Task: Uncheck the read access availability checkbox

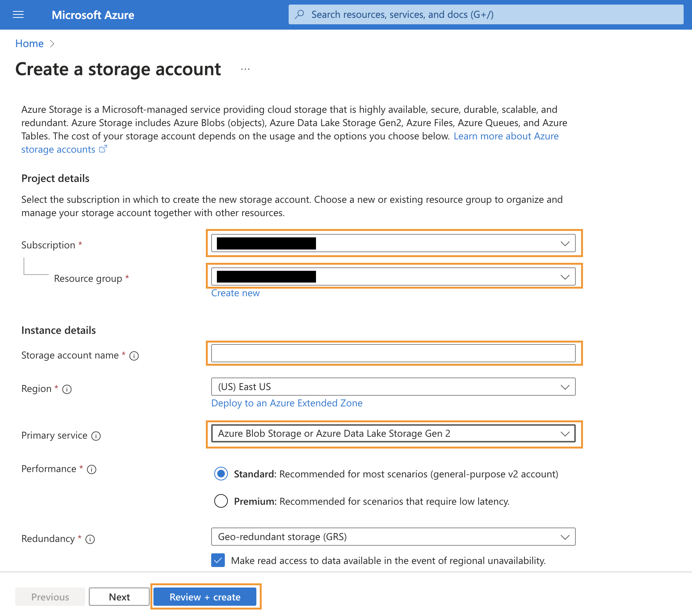Action: pos(218,561)
